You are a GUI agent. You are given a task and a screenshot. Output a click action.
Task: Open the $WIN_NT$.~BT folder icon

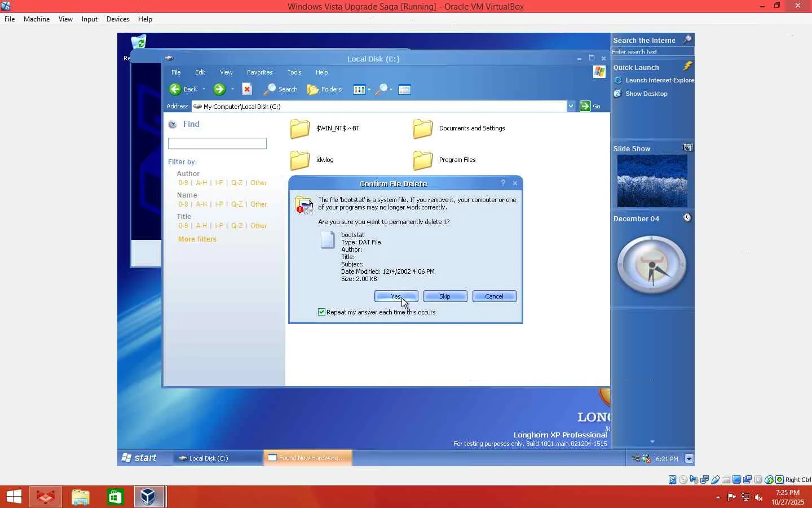pos(300,129)
